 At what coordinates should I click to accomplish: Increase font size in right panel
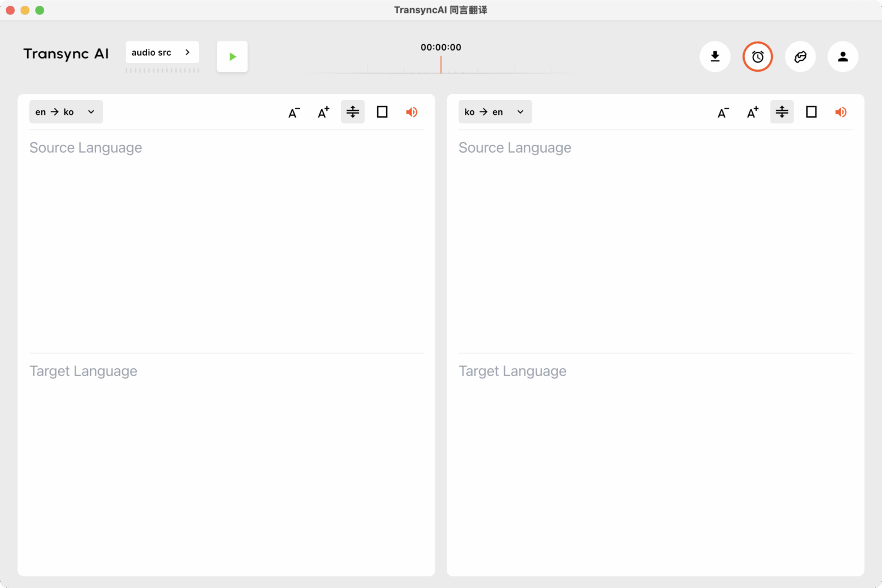click(x=752, y=112)
